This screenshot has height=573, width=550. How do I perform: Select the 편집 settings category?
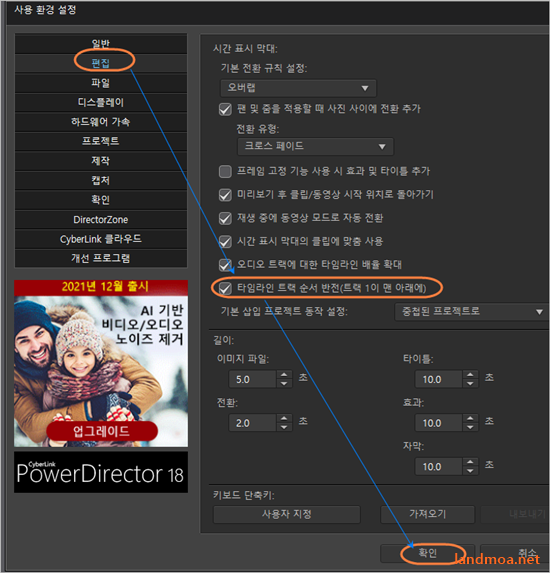101,63
